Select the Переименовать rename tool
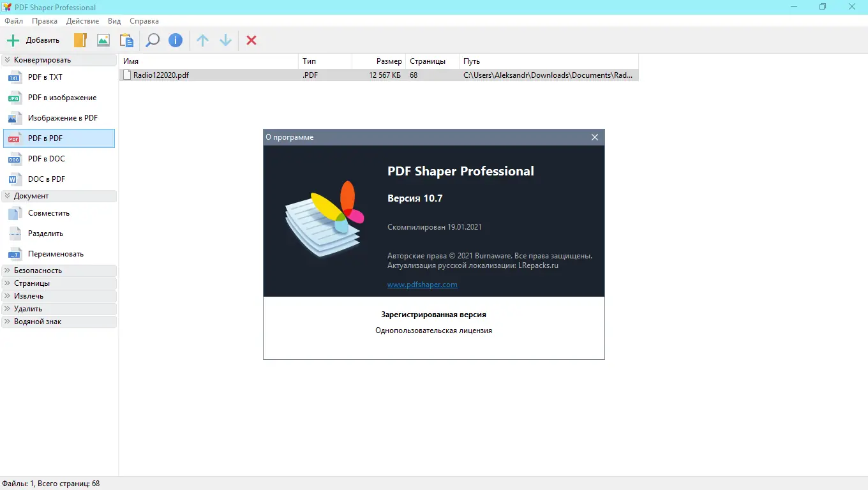 [59, 254]
